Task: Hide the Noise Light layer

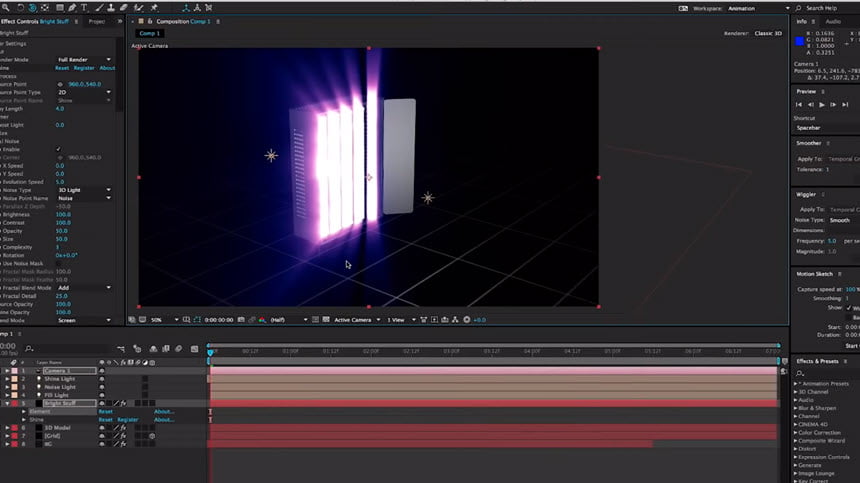Action: (101, 387)
